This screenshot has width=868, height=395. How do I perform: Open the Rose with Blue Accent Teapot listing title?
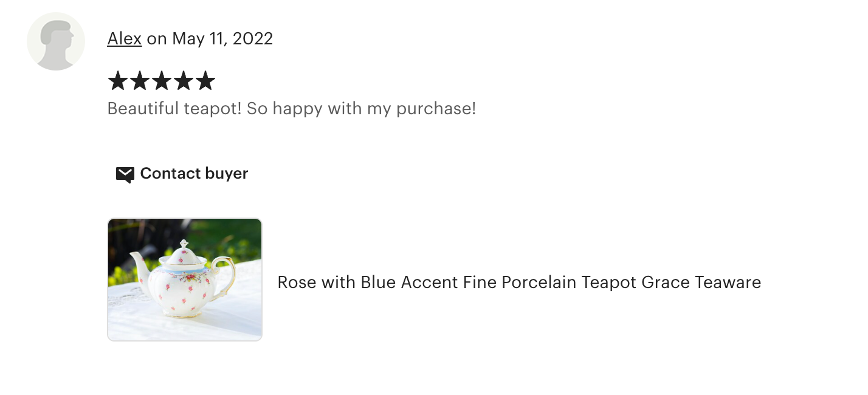[518, 283]
